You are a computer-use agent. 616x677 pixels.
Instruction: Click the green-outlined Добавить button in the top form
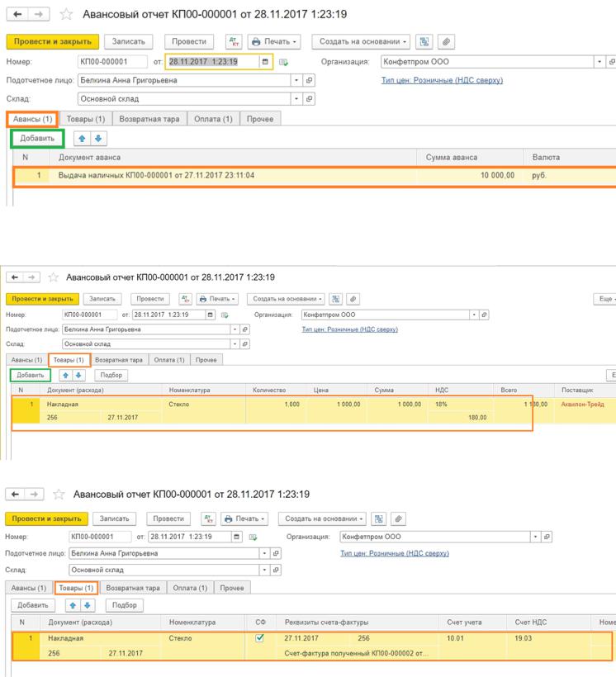(x=37, y=139)
